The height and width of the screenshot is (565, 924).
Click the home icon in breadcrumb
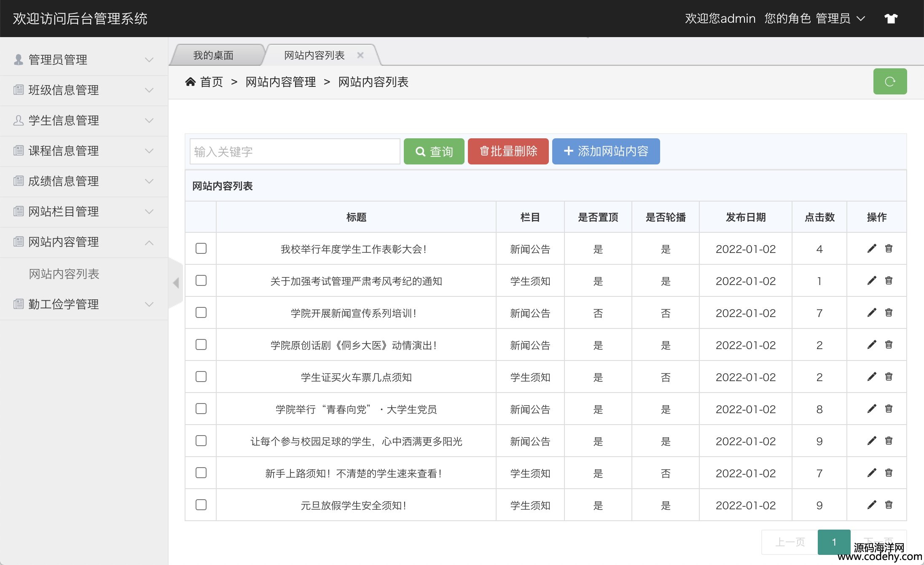click(190, 82)
